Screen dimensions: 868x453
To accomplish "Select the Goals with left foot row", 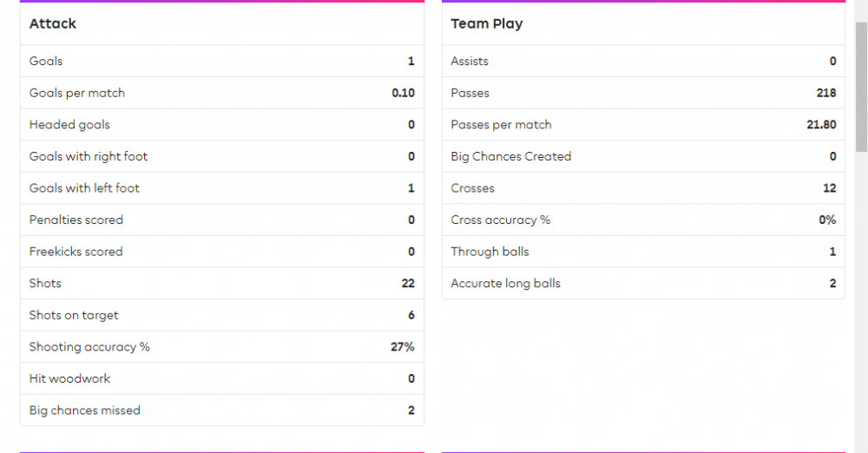I will click(221, 188).
